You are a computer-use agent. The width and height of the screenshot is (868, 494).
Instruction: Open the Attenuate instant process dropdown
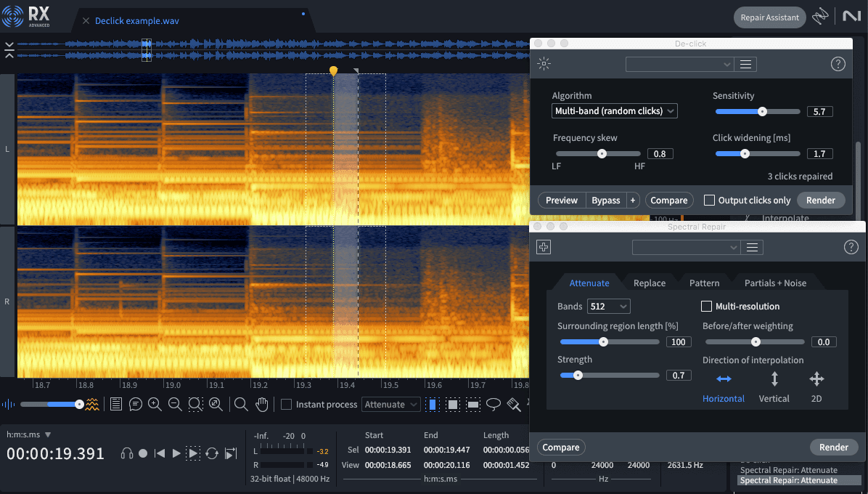[x=391, y=405]
